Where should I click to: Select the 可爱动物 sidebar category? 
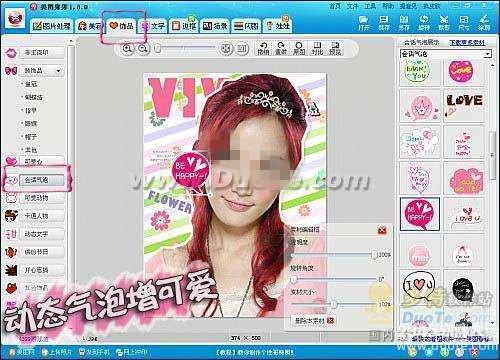click(42, 198)
